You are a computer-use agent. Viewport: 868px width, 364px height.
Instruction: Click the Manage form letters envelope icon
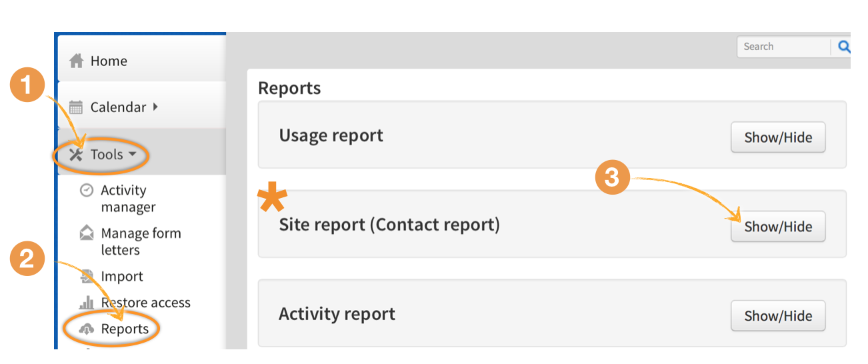[87, 233]
